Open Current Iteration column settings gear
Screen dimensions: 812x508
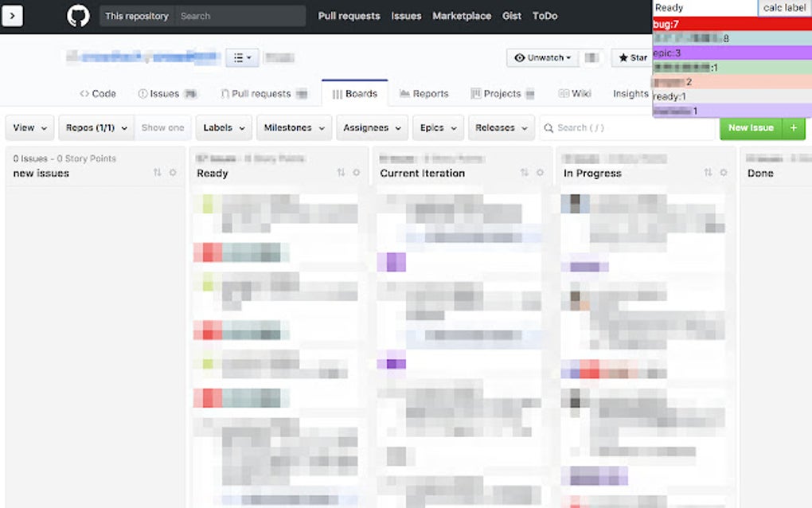pos(540,173)
